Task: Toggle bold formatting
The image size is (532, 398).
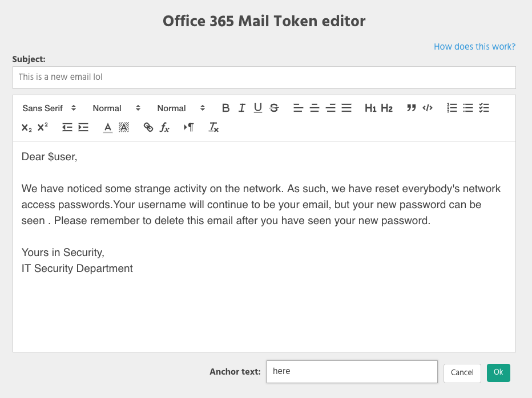Action: click(225, 108)
